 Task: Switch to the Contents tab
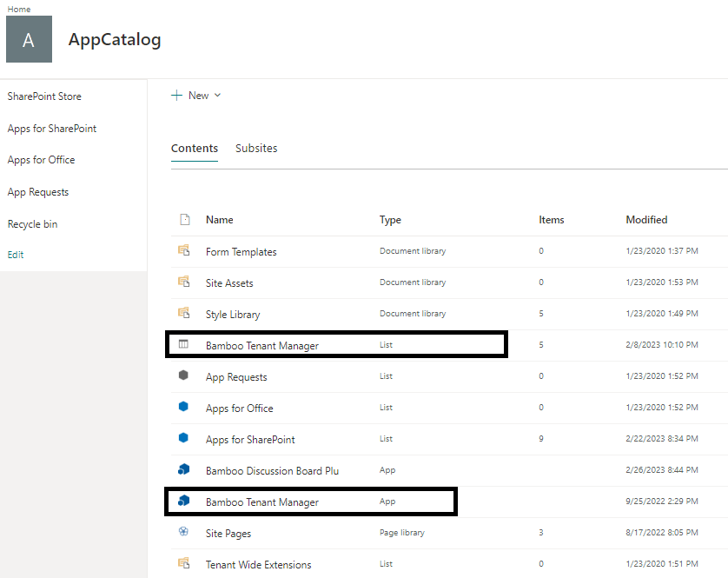pyautogui.click(x=195, y=149)
